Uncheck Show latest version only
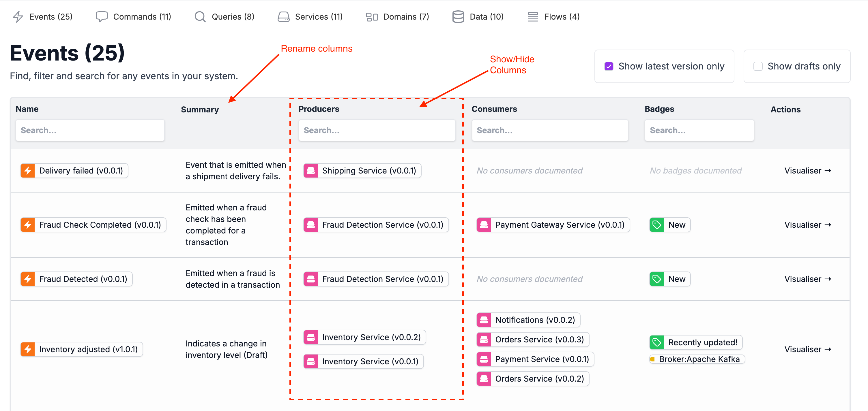868x411 pixels. point(609,66)
